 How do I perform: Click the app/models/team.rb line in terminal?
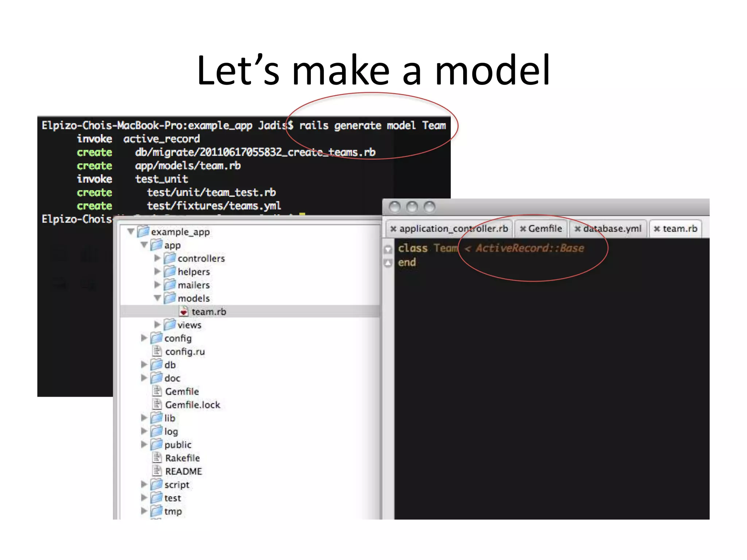click(188, 166)
